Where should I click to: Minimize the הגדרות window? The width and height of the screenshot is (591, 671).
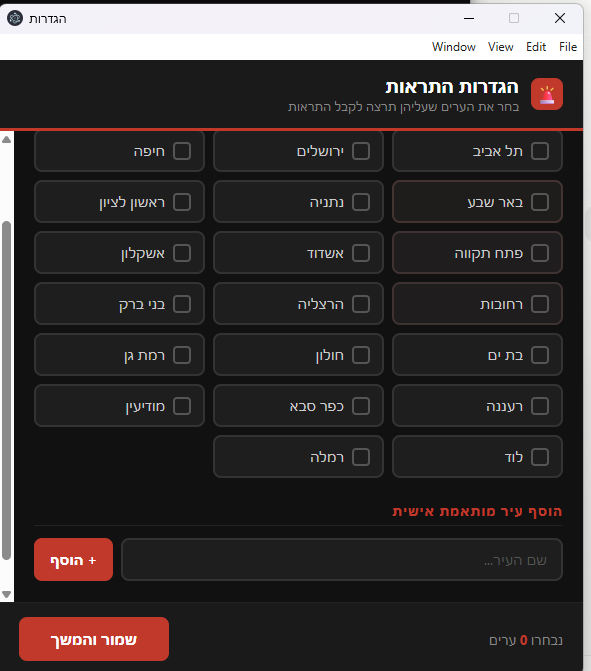click(x=469, y=18)
